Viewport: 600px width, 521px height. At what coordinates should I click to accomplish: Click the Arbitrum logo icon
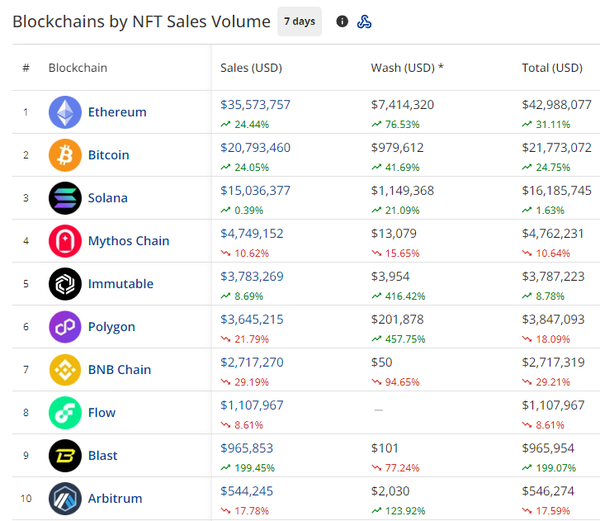65,498
